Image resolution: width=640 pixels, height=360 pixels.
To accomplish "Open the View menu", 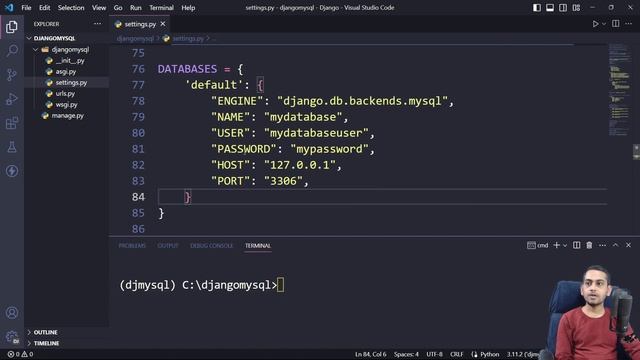I will 99,8.
